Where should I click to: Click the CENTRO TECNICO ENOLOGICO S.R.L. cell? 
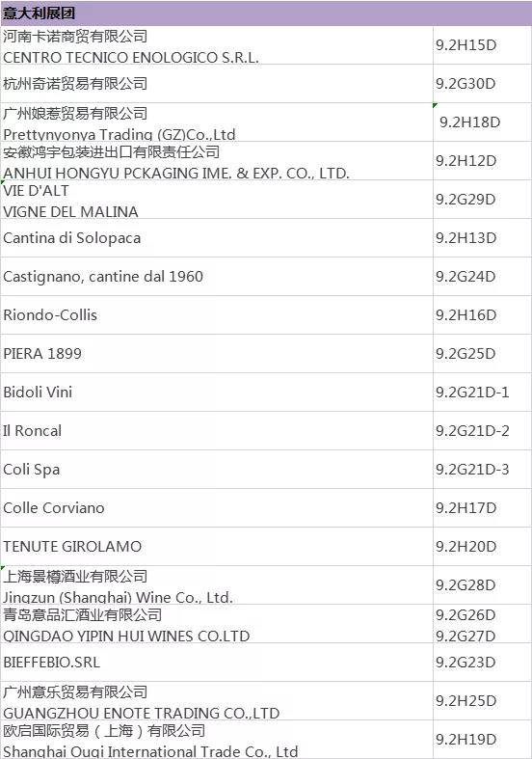click(x=217, y=45)
